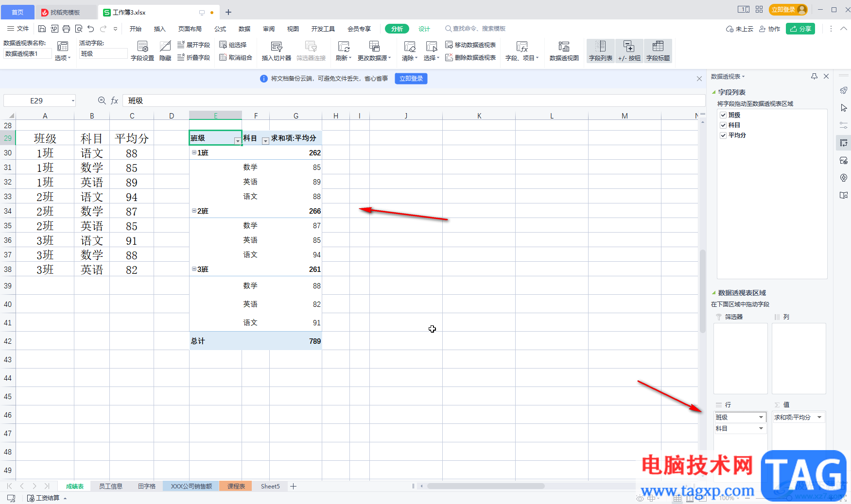Collapse the 2班 group in pivot table
The image size is (851, 504).
[x=194, y=211]
